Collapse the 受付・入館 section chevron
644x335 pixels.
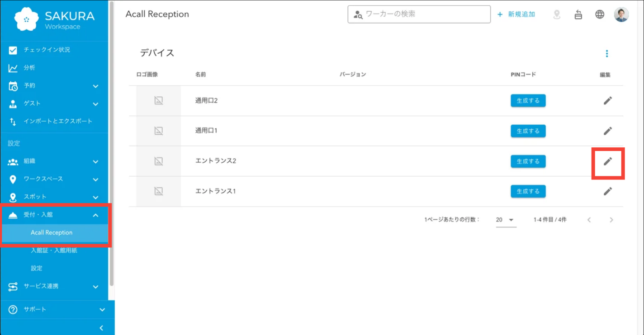point(95,215)
